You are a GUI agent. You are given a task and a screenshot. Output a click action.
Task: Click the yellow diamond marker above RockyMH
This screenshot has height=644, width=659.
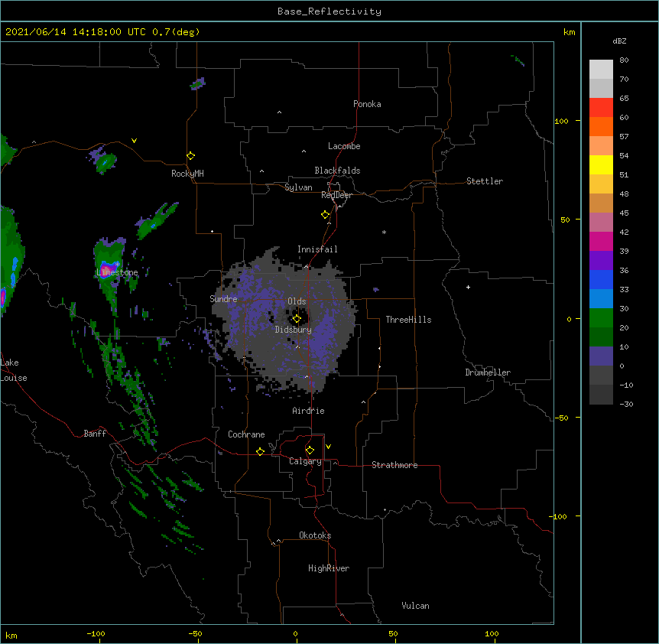click(x=190, y=156)
